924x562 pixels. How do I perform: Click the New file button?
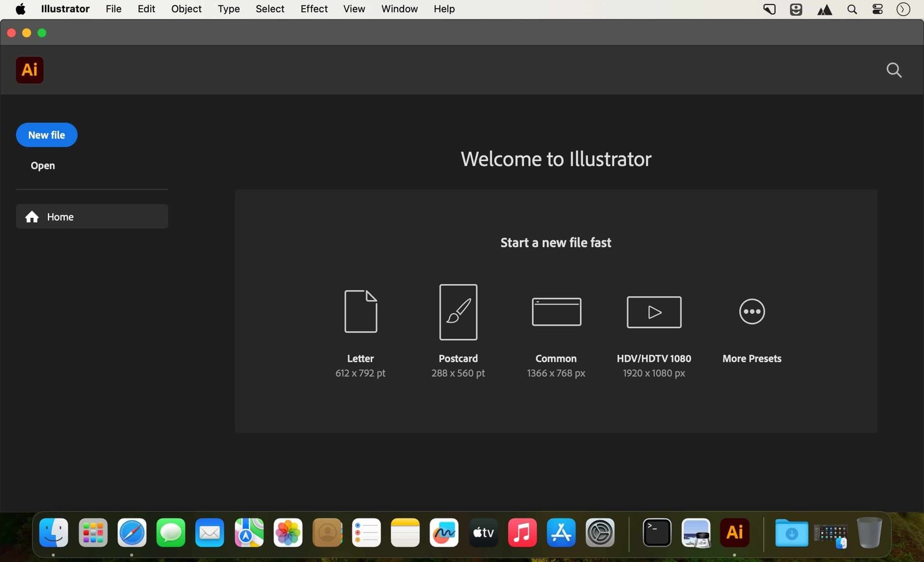[x=46, y=135]
